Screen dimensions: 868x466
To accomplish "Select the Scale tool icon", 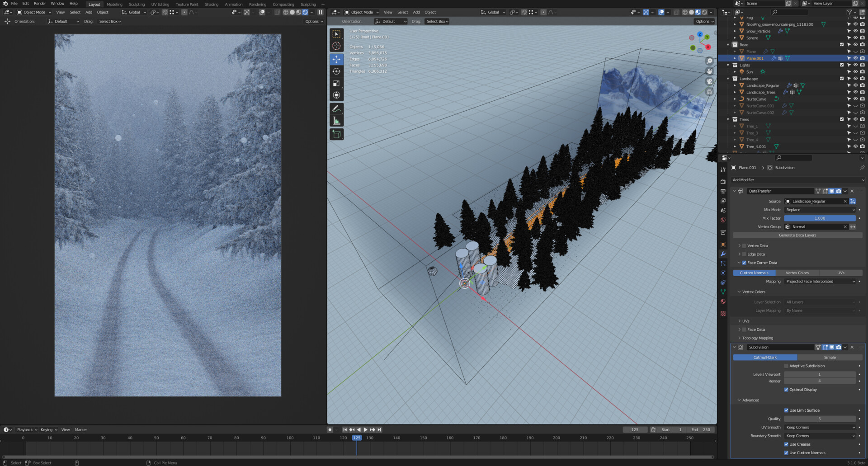I will 336,83.
